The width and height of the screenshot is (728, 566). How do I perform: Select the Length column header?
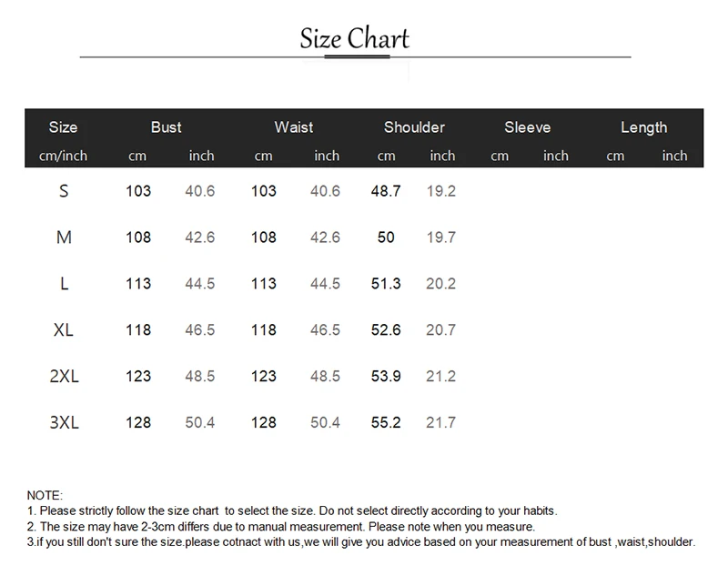pos(644,127)
